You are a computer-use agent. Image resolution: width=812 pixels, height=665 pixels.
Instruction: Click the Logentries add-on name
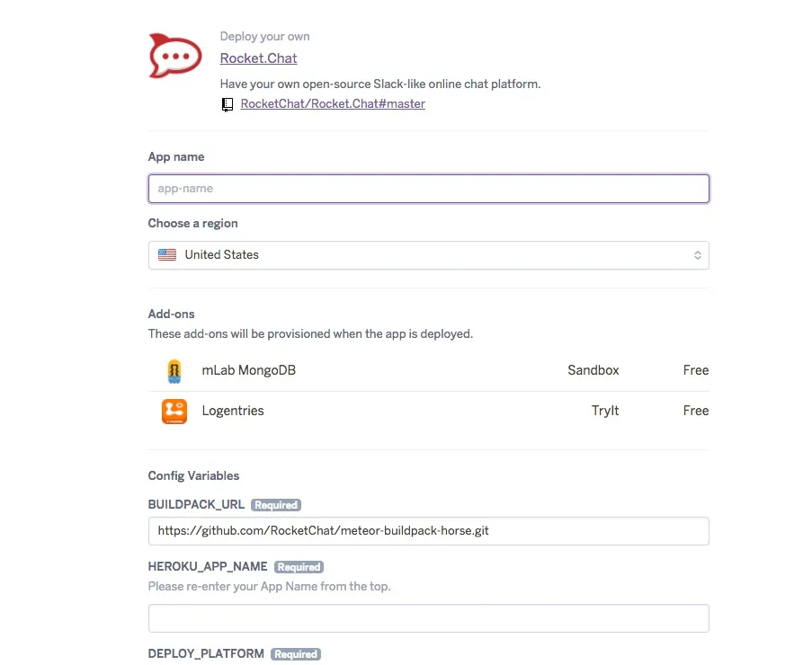233,411
